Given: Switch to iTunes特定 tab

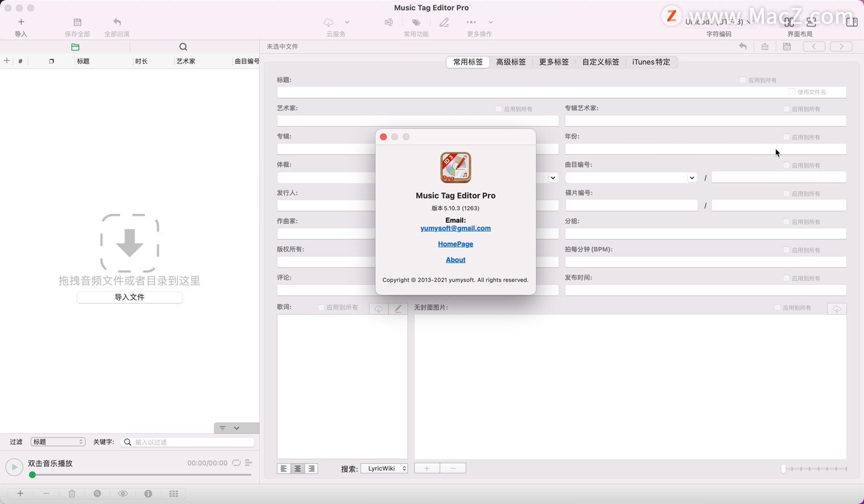Looking at the screenshot, I should tap(651, 62).
